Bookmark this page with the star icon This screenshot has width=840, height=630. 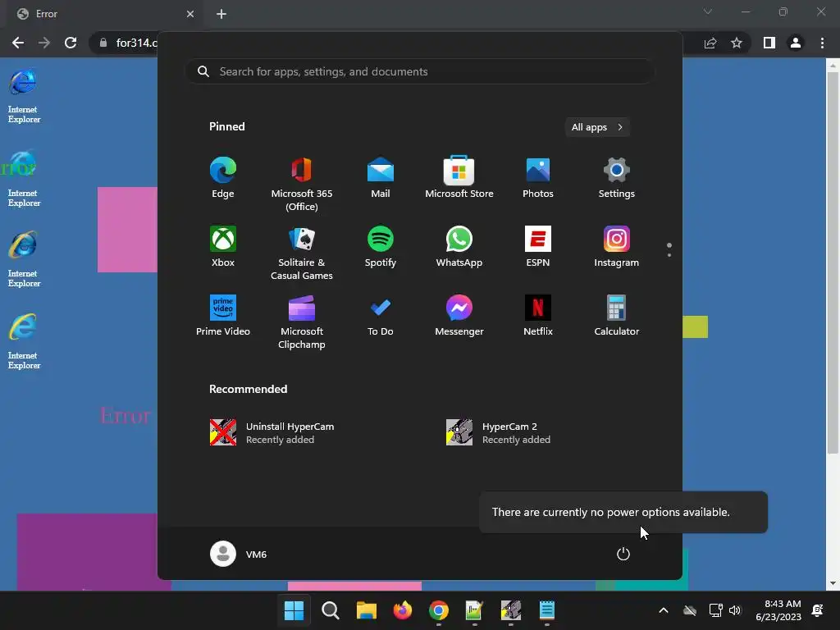[737, 43]
